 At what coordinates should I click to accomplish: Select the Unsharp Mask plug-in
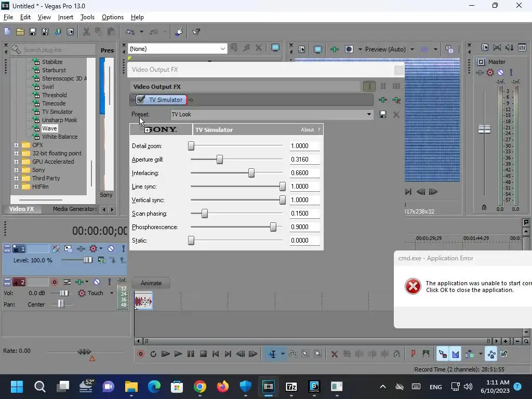pos(60,120)
